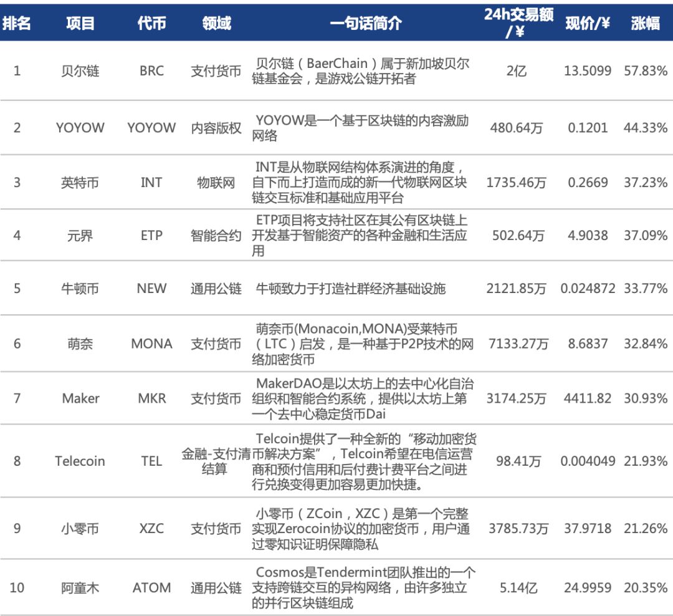Click the 3785.73万 volume cell
This screenshot has width=673, height=616.
pyautogui.click(x=518, y=528)
